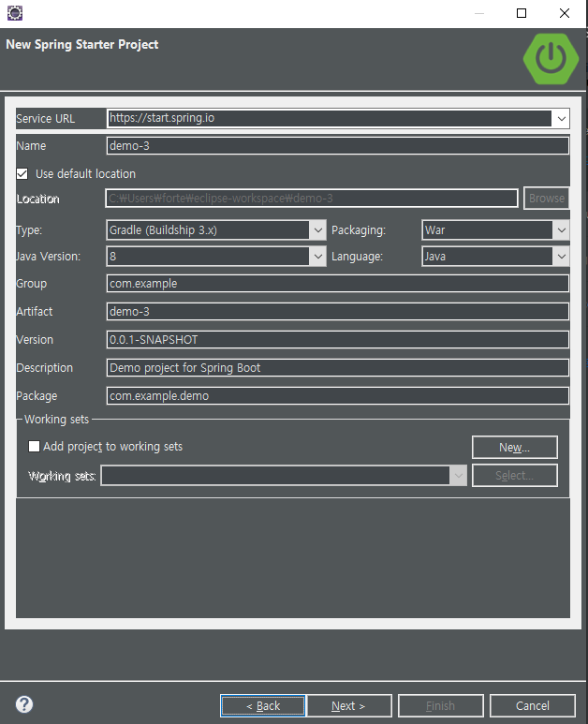Screen dimensions: 588x724
Task: Click the Eclipse window icon in title bar
Action: [15, 13]
